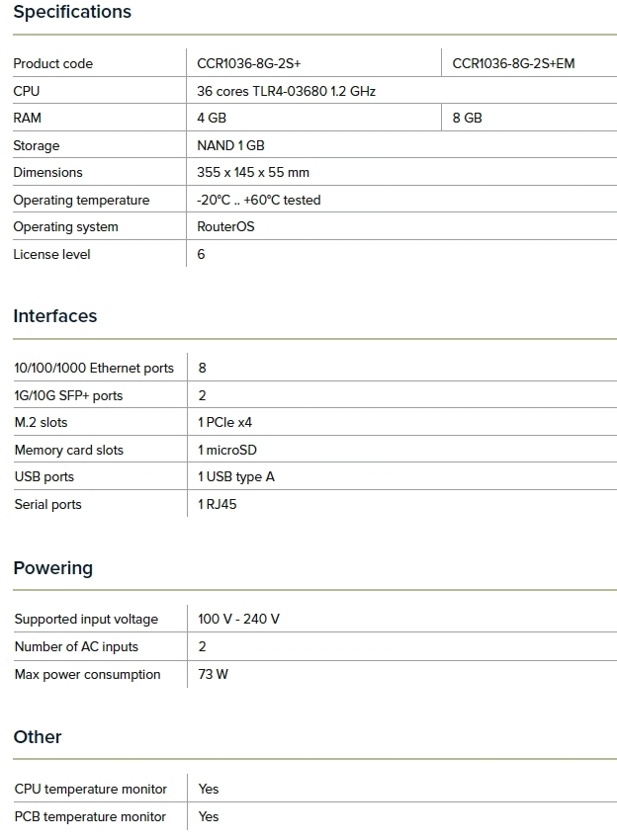Click the Specifications section heading

tap(72, 13)
